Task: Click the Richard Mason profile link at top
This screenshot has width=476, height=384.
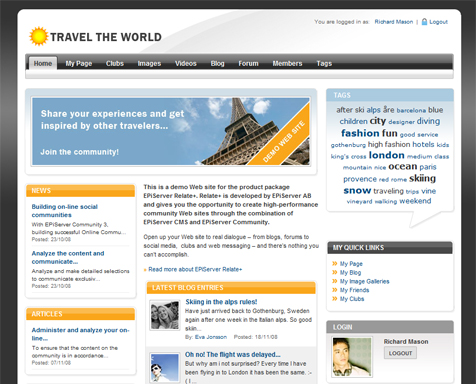Action: click(394, 22)
